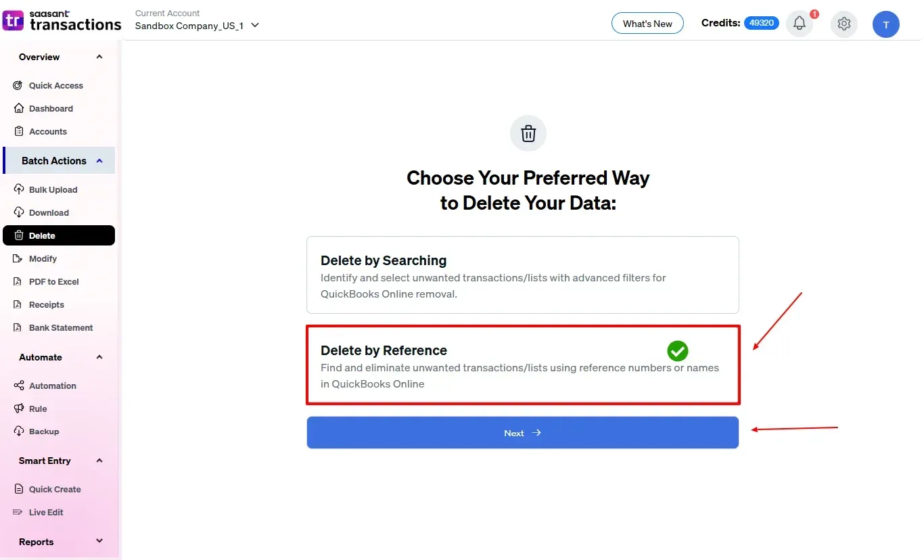
Task: Click the blue Next button
Action: [523, 433]
